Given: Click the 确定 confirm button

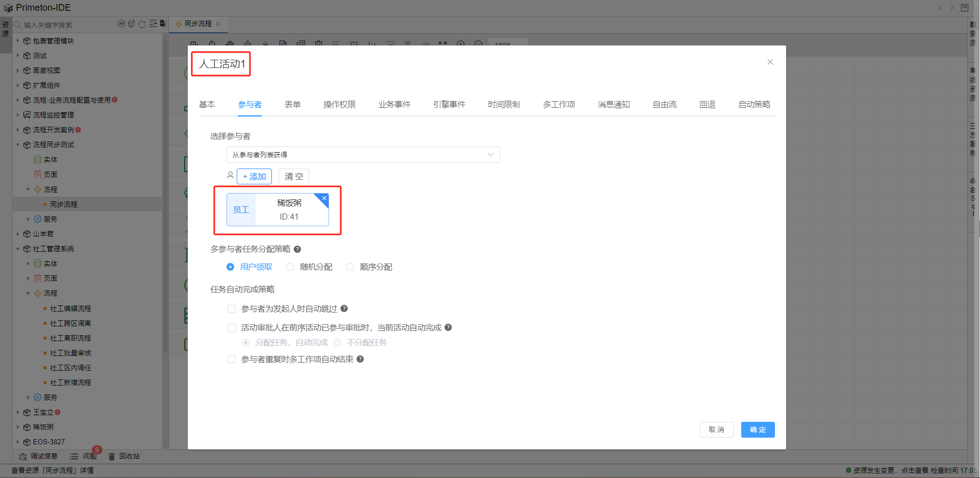Looking at the screenshot, I should tap(758, 430).
